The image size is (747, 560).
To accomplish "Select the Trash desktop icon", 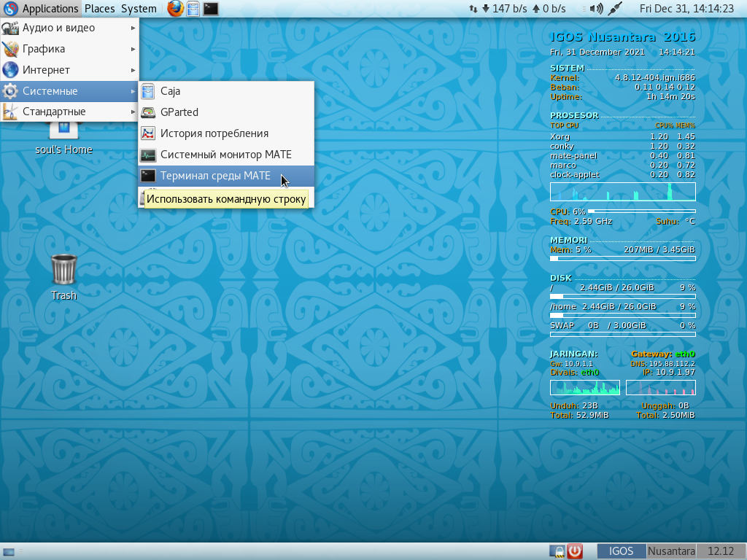I will click(x=64, y=278).
